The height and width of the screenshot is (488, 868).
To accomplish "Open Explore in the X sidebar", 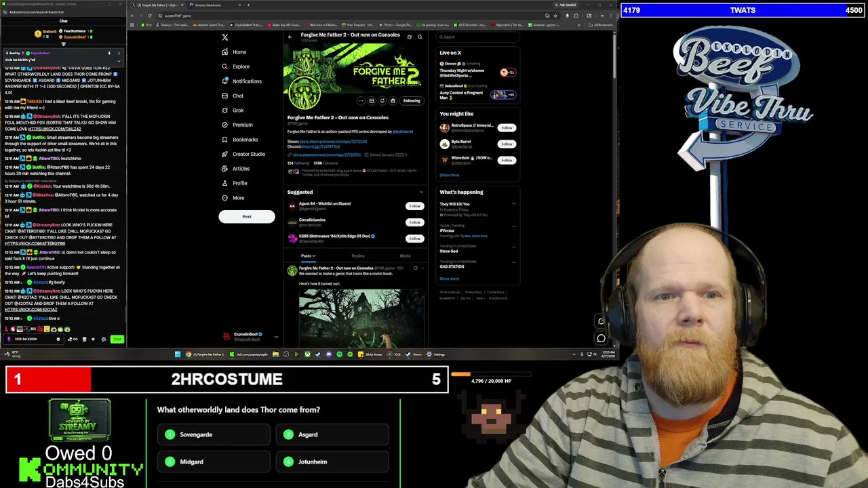I will (x=235, y=66).
